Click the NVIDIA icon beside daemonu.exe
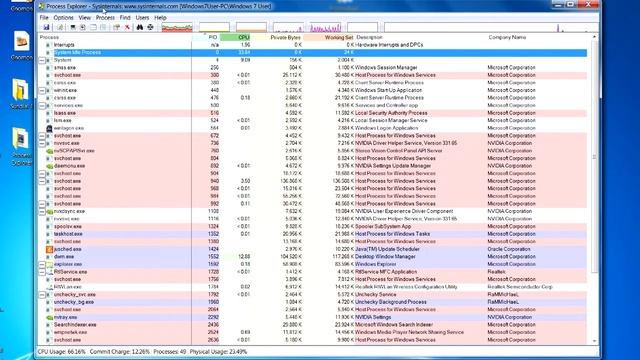The width and height of the screenshot is (640, 360). [x=49, y=166]
